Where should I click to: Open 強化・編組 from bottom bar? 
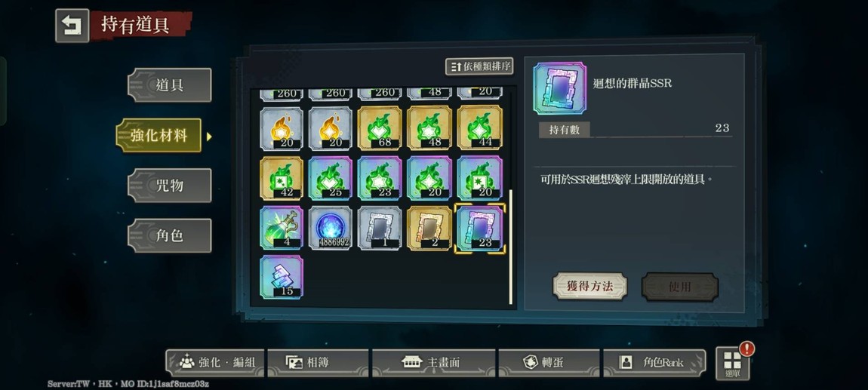(x=215, y=363)
